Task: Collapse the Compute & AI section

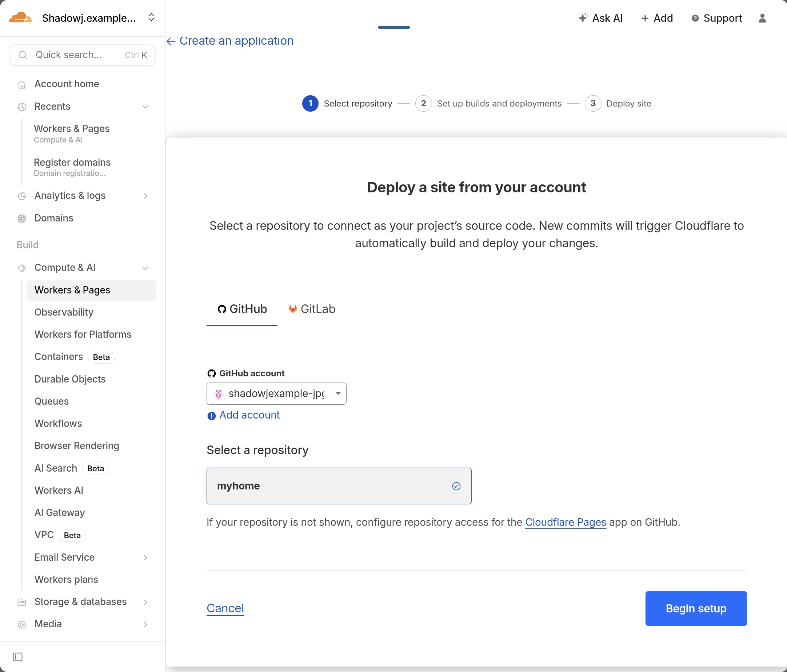Action: [145, 268]
